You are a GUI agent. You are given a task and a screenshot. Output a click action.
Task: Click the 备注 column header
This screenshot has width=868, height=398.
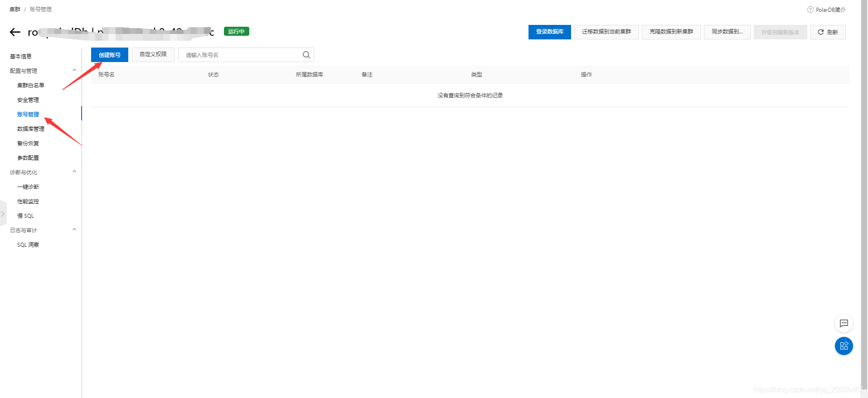click(x=367, y=75)
